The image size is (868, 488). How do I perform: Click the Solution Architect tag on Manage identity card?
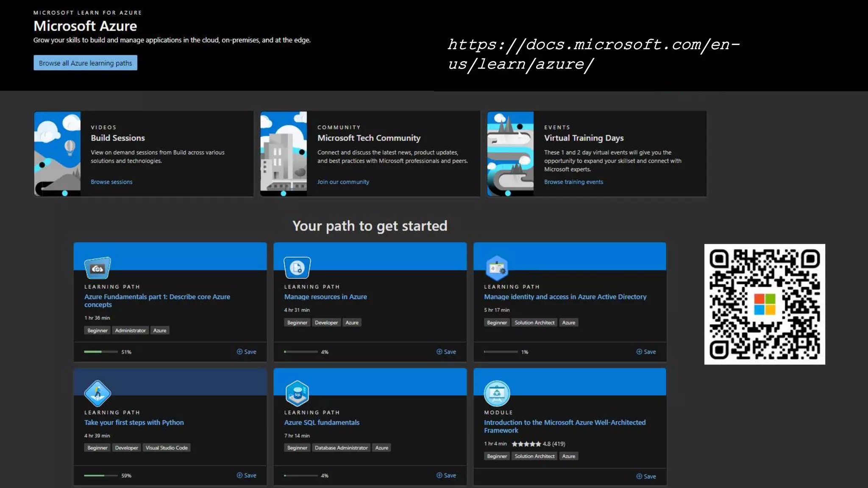tap(534, 322)
